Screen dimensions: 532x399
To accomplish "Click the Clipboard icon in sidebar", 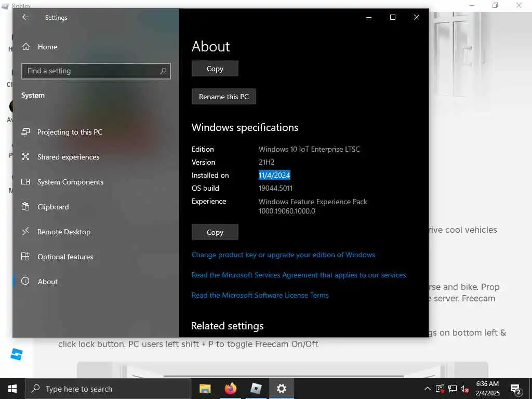I will tap(25, 206).
